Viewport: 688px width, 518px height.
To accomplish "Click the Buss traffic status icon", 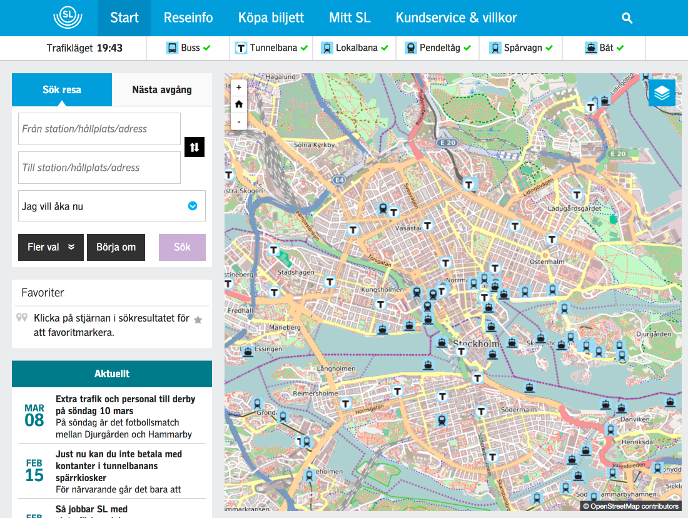I will 173,48.
